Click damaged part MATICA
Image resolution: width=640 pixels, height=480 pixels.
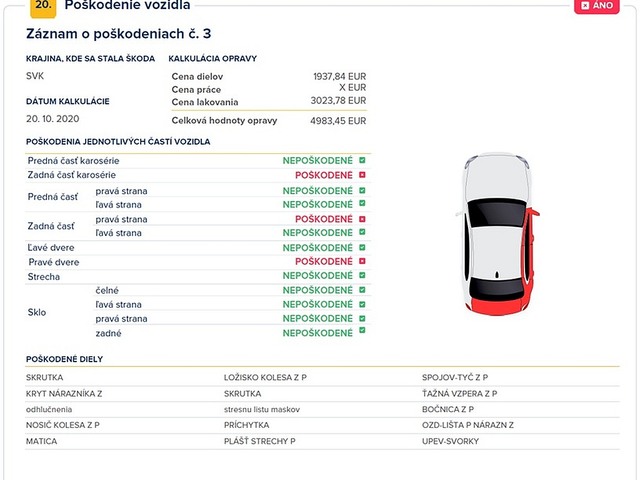[x=42, y=441]
